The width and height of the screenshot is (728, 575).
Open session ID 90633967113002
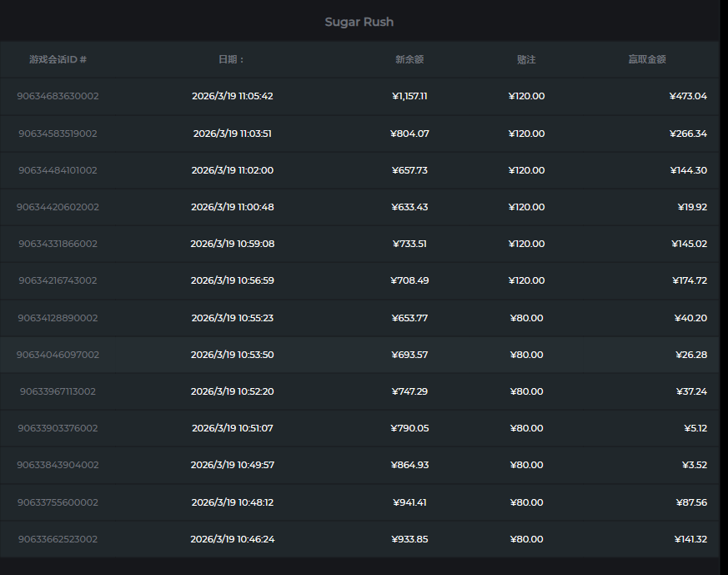(58, 391)
